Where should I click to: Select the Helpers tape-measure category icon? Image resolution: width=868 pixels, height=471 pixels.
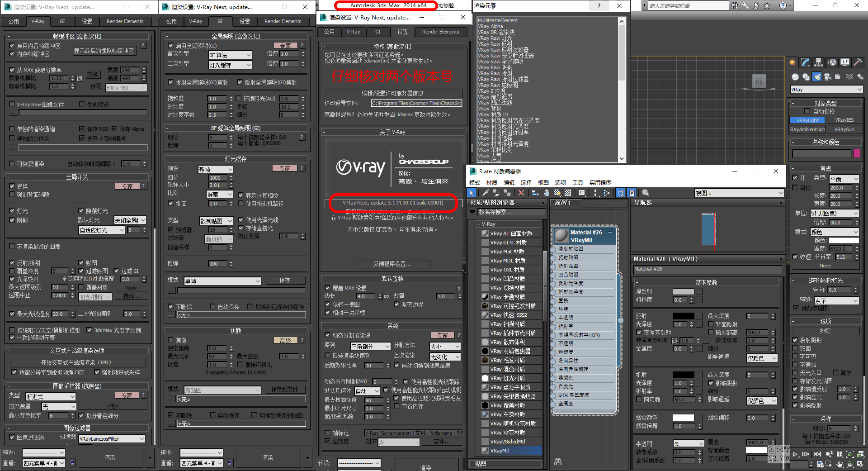tap(839, 77)
